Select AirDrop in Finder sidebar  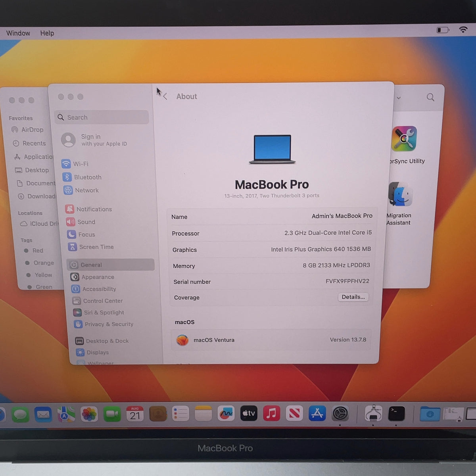coord(27,130)
